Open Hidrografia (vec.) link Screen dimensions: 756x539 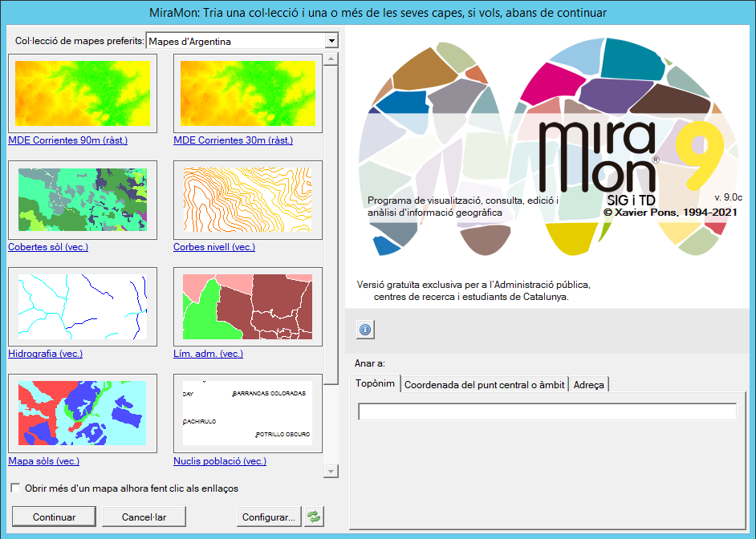(45, 354)
